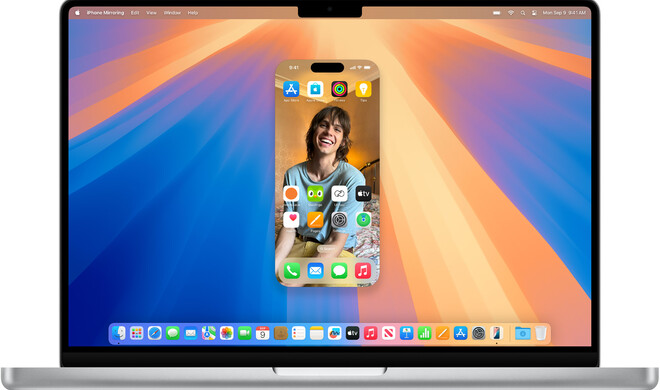The image size is (660, 390).
Task: Open the Health heart app on iPhone
Action: (291, 220)
